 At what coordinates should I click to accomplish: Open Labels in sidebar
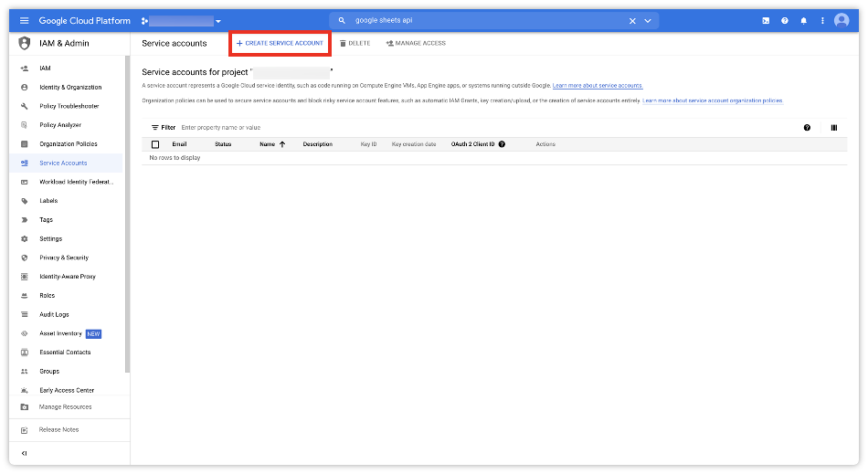[x=48, y=201]
